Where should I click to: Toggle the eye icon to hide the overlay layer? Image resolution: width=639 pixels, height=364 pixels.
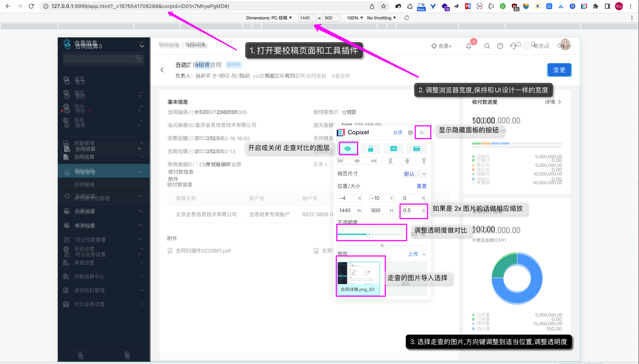pos(348,148)
